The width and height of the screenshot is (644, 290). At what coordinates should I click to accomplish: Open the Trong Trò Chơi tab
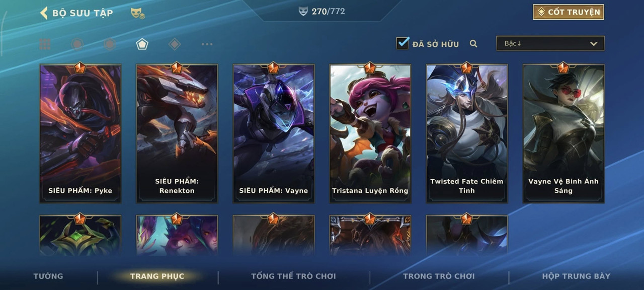(439, 276)
